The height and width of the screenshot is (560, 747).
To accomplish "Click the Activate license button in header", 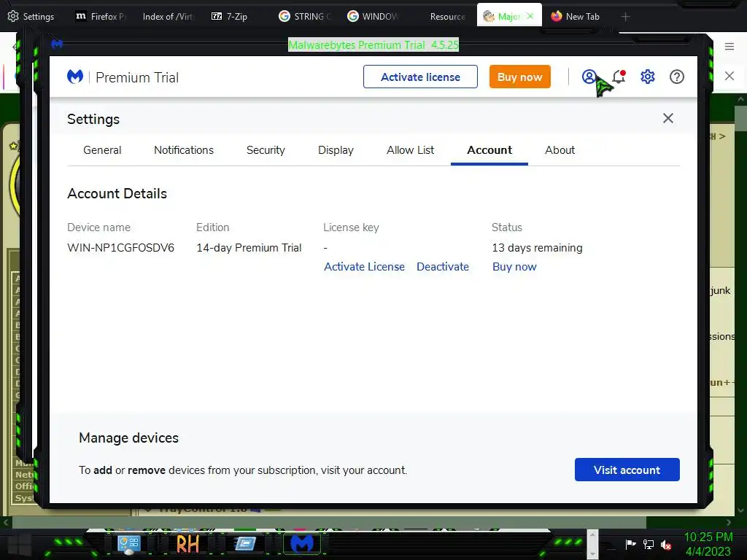I will tap(420, 77).
